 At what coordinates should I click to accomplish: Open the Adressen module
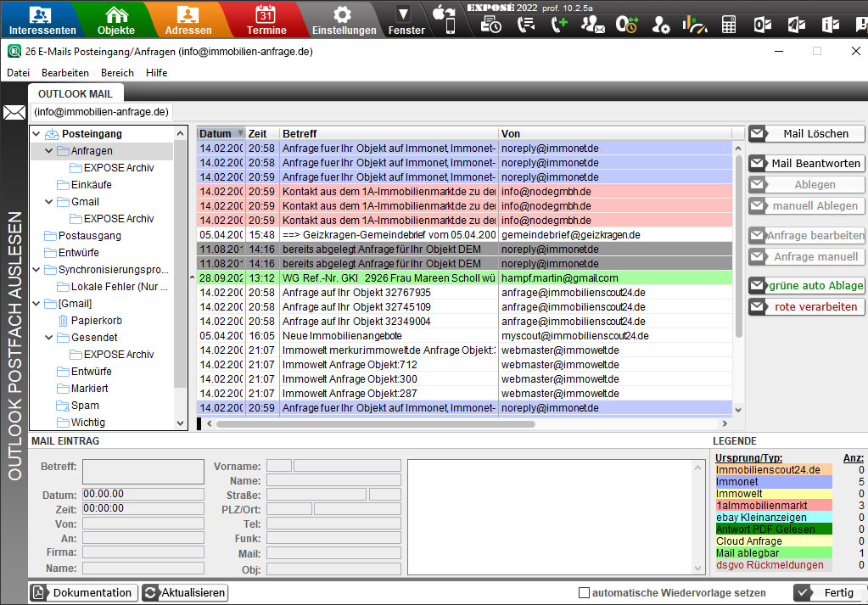coord(188,20)
